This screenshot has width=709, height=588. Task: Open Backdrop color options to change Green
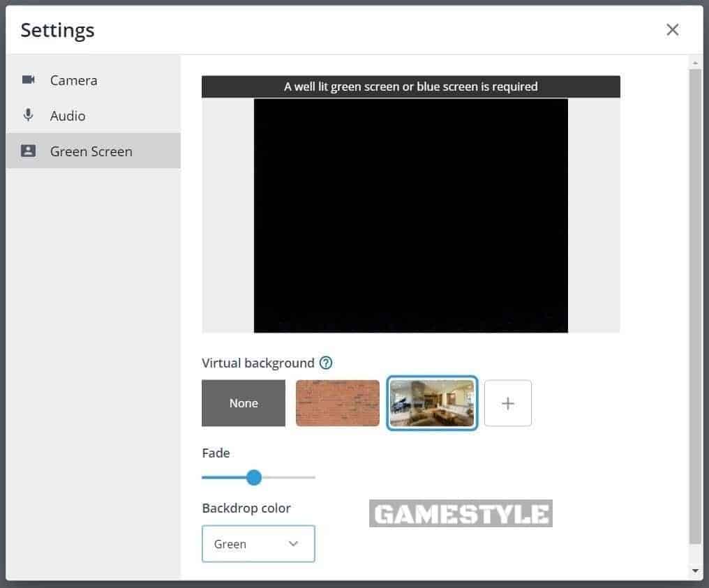coord(258,543)
